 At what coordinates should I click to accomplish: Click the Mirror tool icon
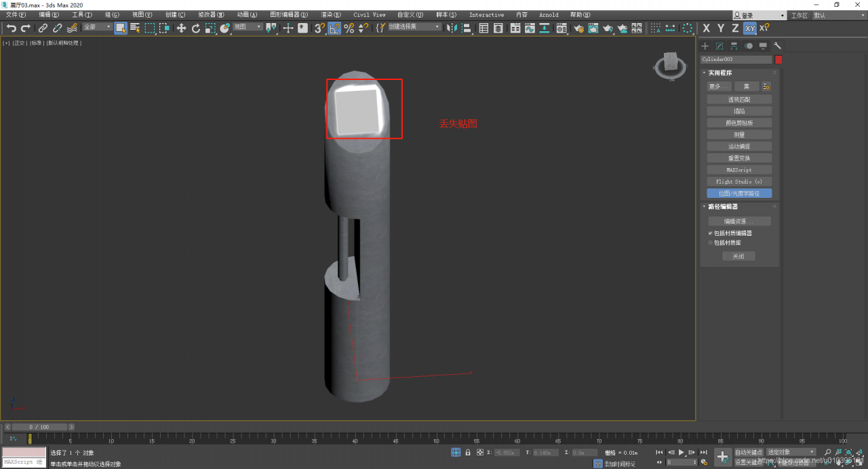point(452,28)
